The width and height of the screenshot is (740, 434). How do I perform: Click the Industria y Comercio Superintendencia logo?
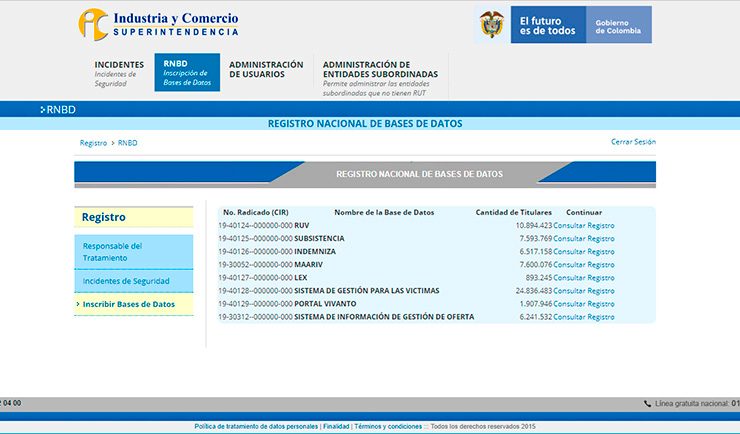point(159,25)
